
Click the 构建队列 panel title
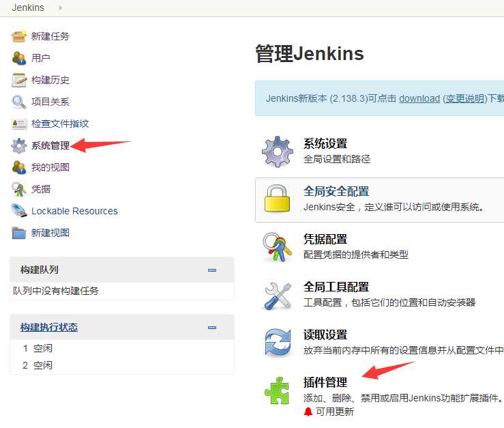(x=39, y=270)
